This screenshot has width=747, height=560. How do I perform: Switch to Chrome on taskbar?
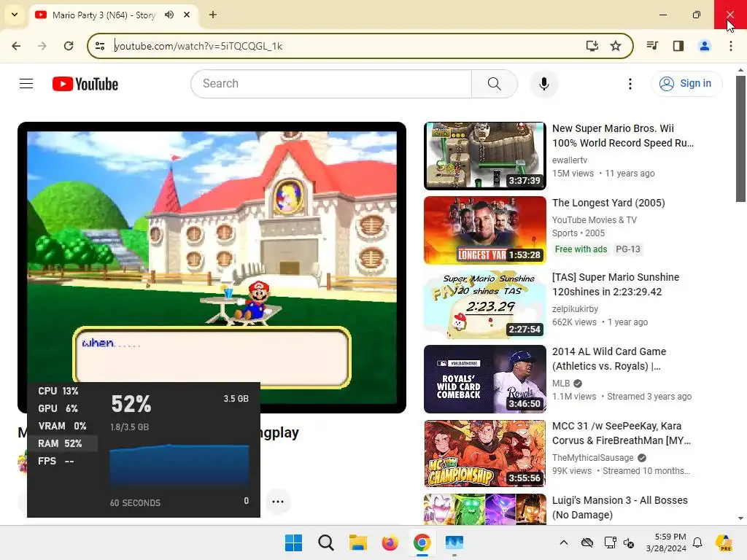(x=422, y=542)
